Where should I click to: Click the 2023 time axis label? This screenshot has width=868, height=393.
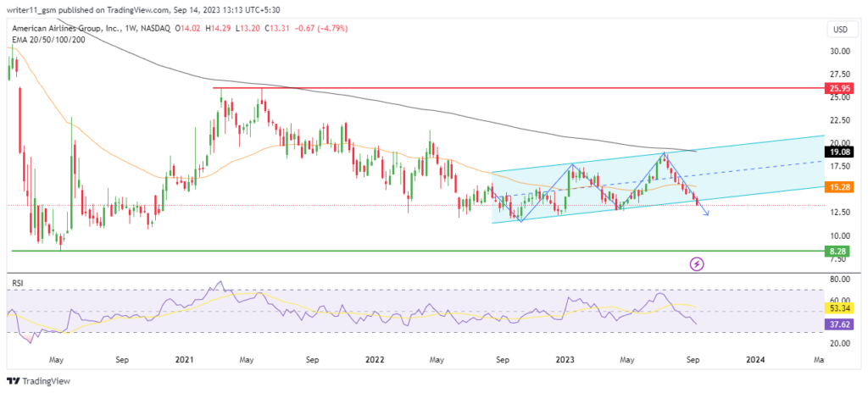(565, 360)
